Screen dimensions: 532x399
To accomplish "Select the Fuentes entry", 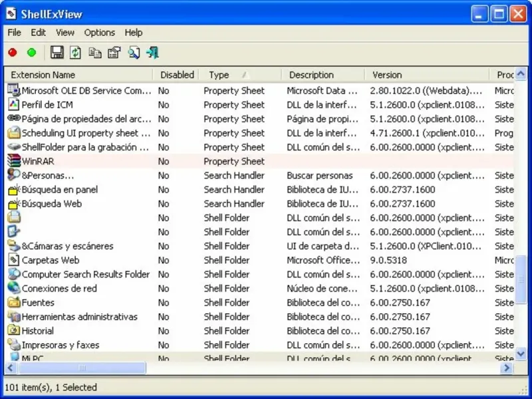I will click(x=38, y=303).
